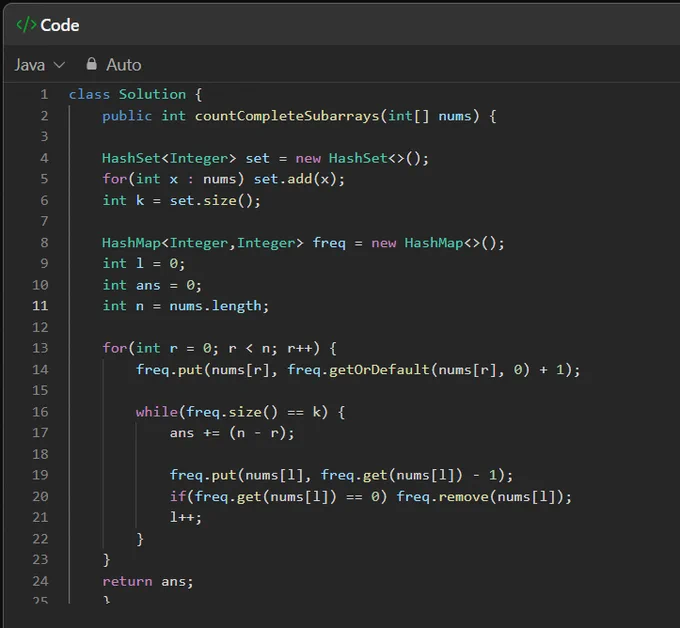Click the 'int l = 0;' line
680x628 pixels.
[144, 263]
